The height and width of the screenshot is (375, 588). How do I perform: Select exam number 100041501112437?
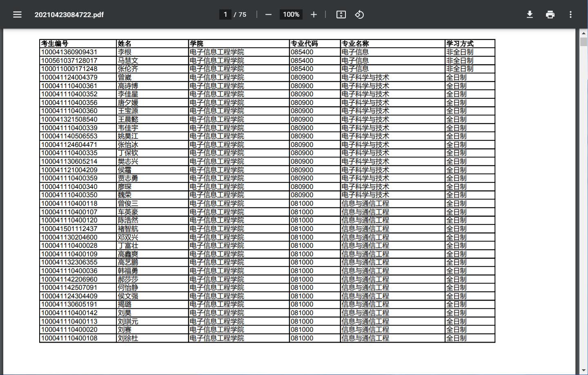click(x=69, y=229)
